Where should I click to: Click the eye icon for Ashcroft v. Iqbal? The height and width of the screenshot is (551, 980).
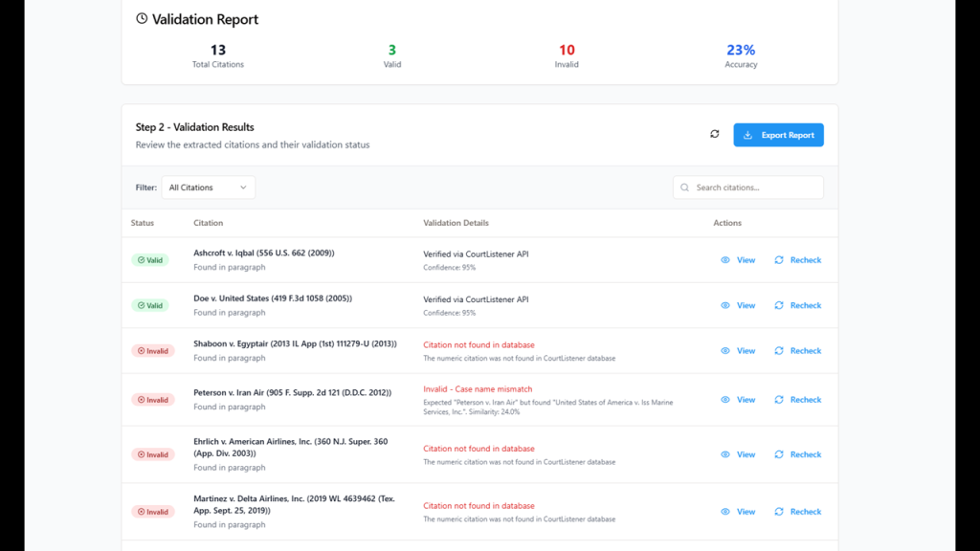[x=725, y=260]
